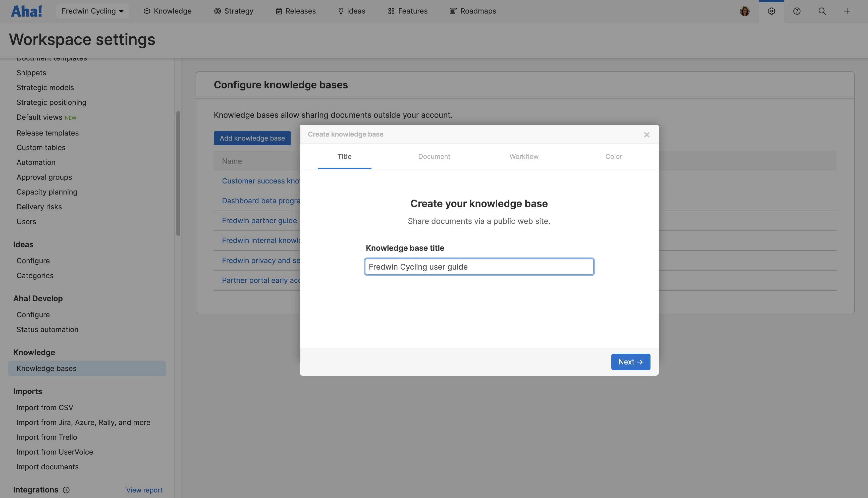Click the Aha! logo icon
The image size is (868, 498).
pyautogui.click(x=26, y=11)
